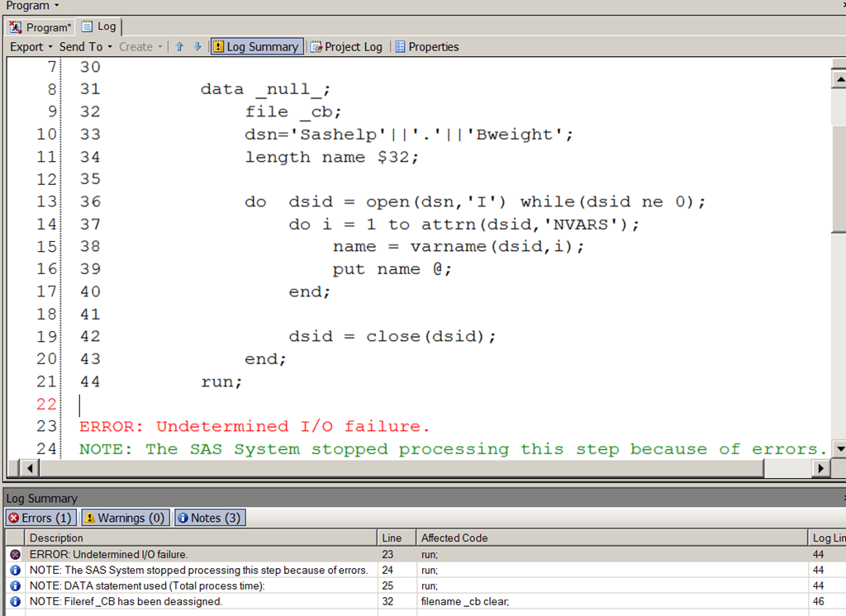
Task: Toggle the Errors (1) filter
Action: point(40,518)
